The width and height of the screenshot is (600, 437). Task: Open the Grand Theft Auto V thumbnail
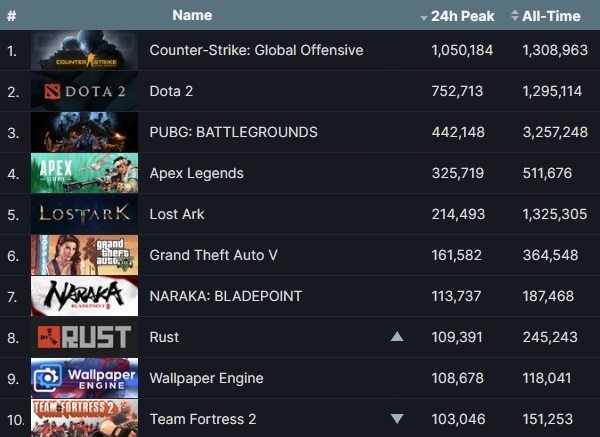coord(84,255)
